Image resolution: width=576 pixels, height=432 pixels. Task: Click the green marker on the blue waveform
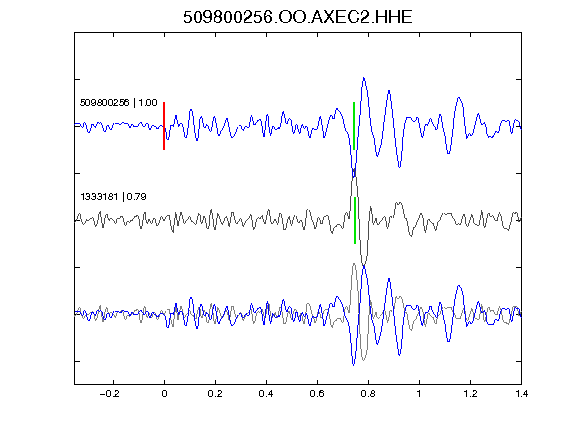point(354,126)
